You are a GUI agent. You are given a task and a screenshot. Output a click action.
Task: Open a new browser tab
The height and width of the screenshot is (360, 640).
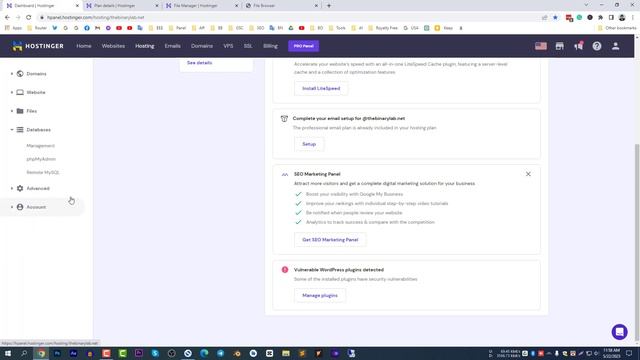tap(329, 6)
